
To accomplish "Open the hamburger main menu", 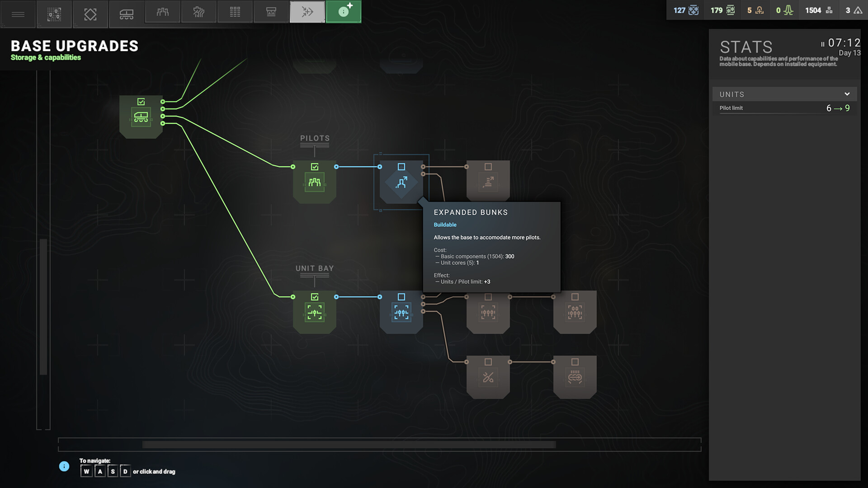I will 18,14.
